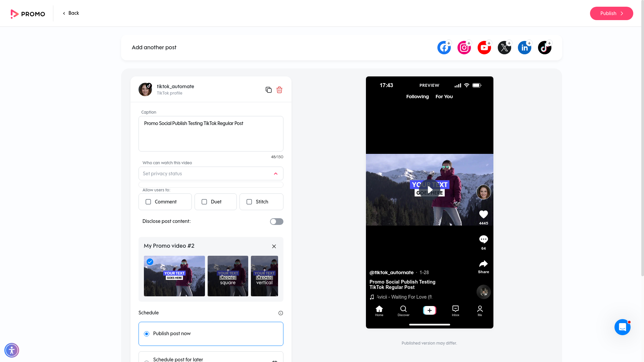Switch to For You tab in preview

(x=444, y=97)
